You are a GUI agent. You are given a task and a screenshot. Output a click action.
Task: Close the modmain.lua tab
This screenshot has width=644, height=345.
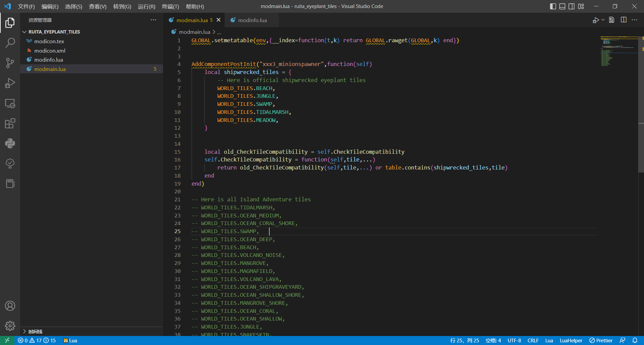tap(219, 20)
